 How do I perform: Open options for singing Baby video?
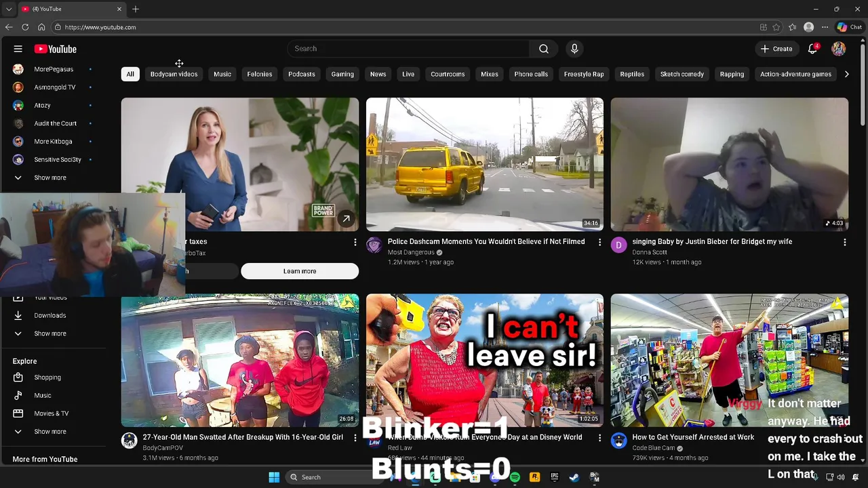pyautogui.click(x=844, y=242)
